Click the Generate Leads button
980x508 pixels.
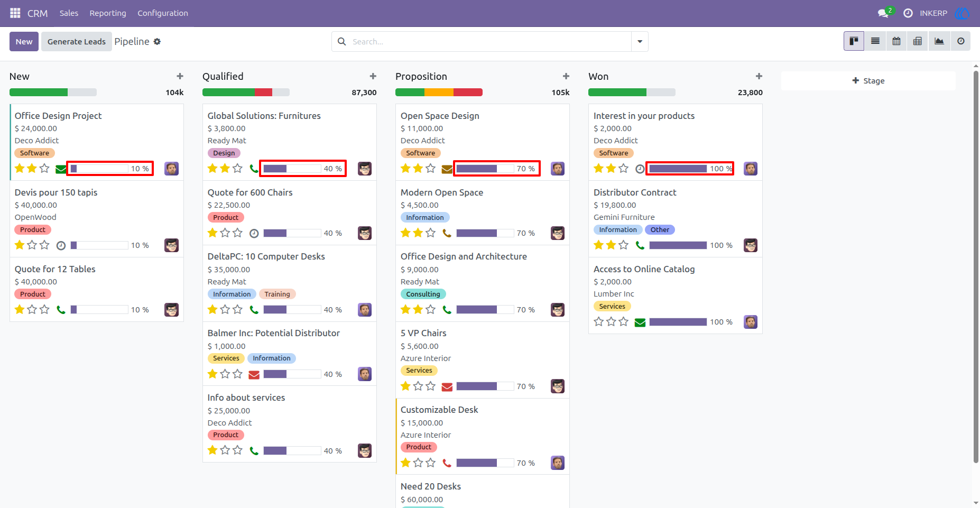tap(77, 41)
